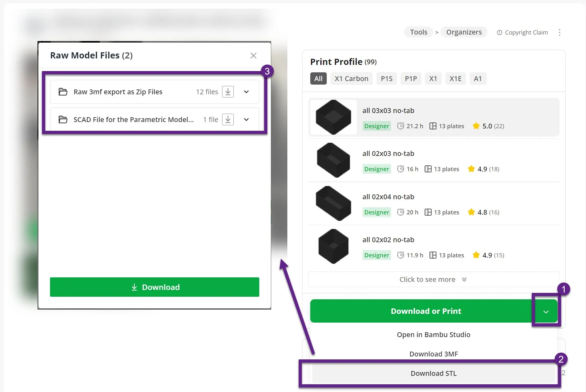
Task: Close the Raw Model Files dialog
Action: 253,56
